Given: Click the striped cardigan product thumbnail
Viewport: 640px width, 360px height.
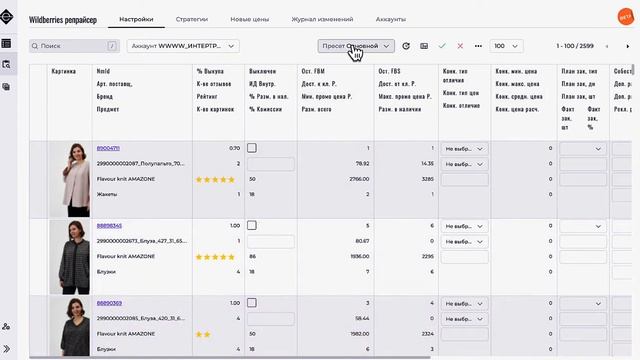Looking at the screenshot, I should pyautogui.click(x=70, y=257).
